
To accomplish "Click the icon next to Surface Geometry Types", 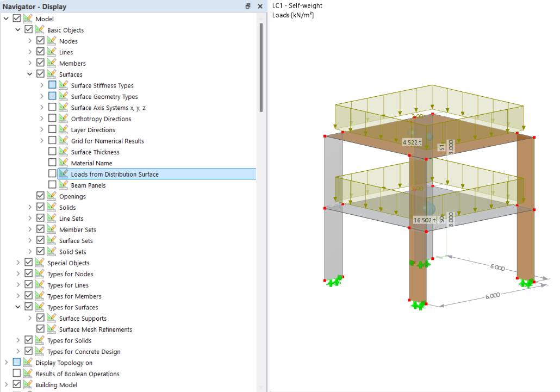I will pos(63,96).
